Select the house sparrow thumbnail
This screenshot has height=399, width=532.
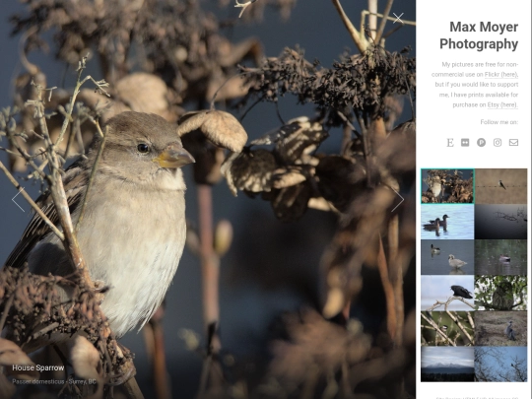(447, 186)
